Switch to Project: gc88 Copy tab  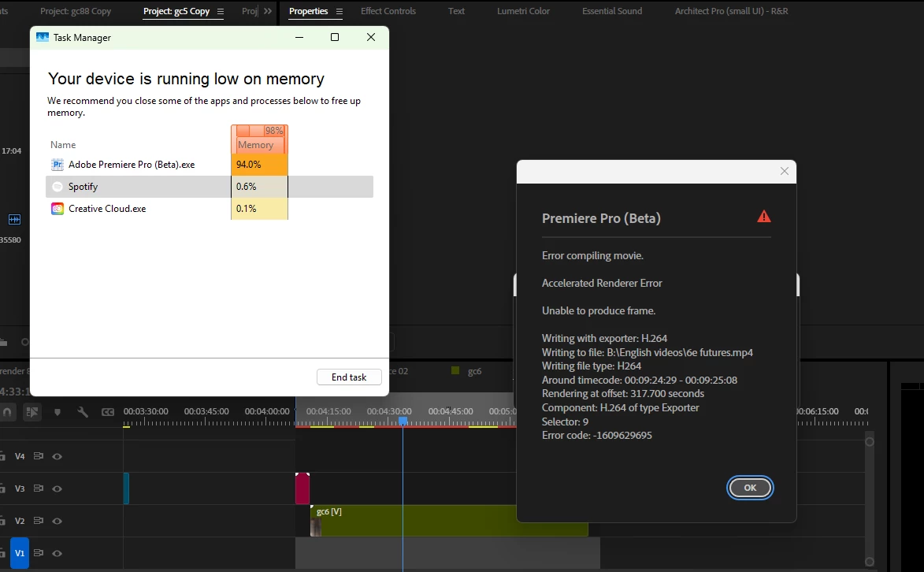coord(76,11)
